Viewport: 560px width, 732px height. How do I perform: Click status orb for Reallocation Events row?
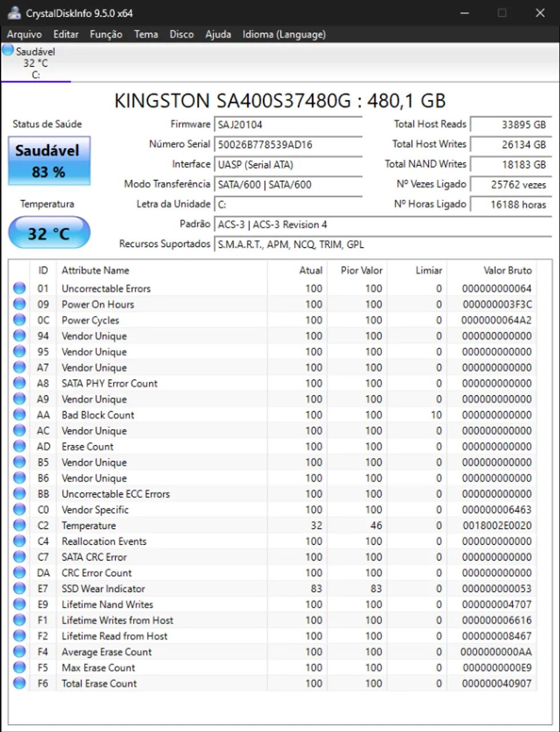coord(19,541)
